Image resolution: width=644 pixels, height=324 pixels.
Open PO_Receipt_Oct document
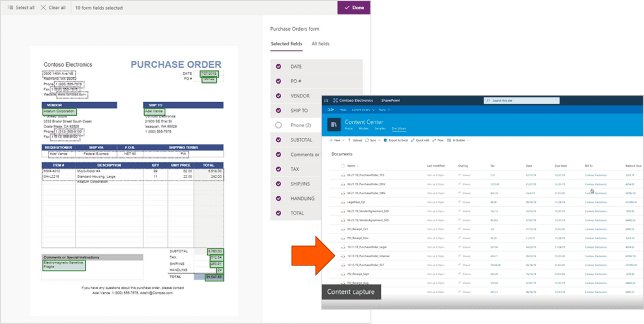pyautogui.click(x=357, y=229)
